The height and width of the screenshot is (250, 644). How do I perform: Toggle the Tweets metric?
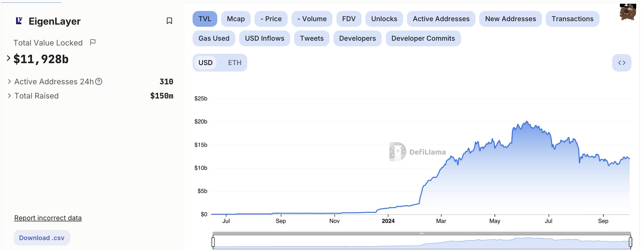(312, 38)
